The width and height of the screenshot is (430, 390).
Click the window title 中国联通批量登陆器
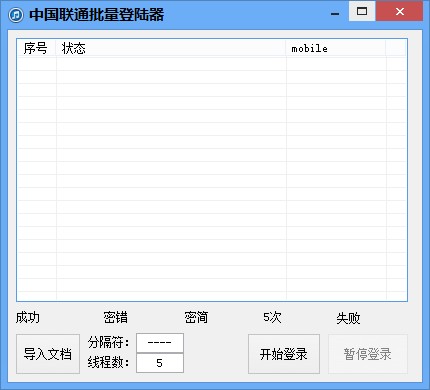pyautogui.click(x=97, y=15)
